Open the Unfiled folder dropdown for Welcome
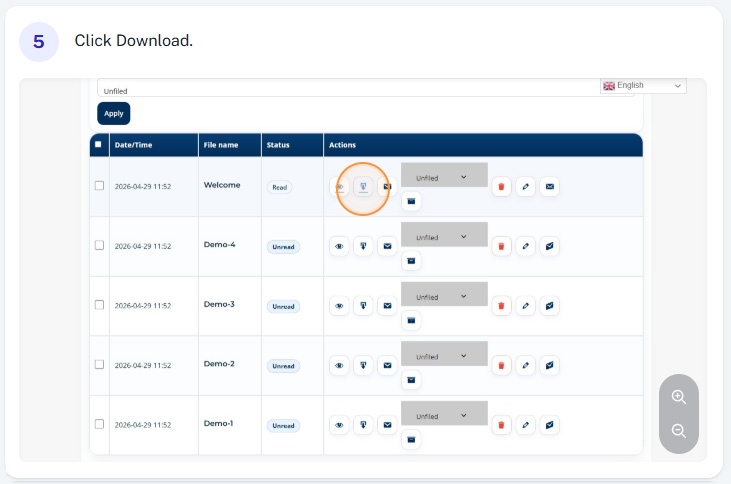 (x=444, y=175)
